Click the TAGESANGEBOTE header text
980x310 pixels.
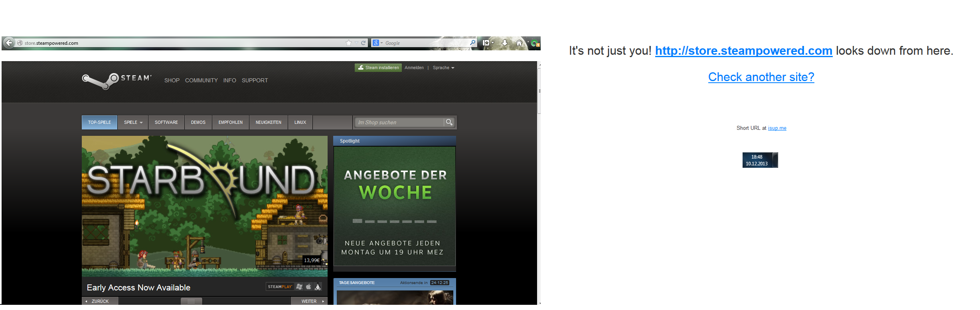(x=357, y=283)
